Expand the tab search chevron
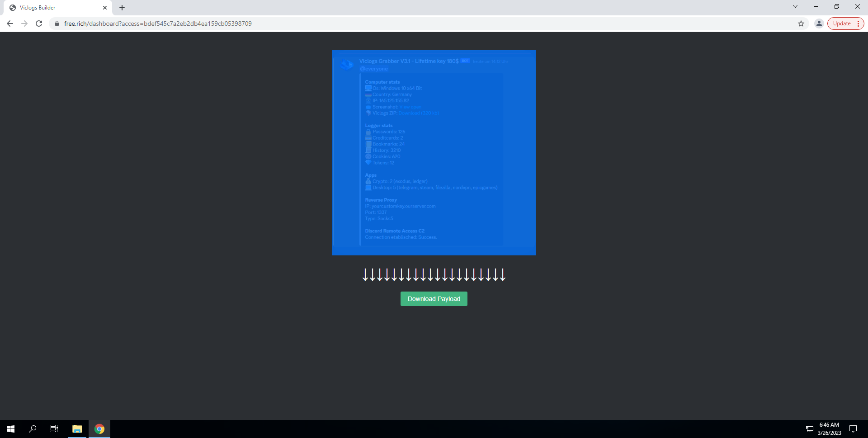 click(x=795, y=6)
